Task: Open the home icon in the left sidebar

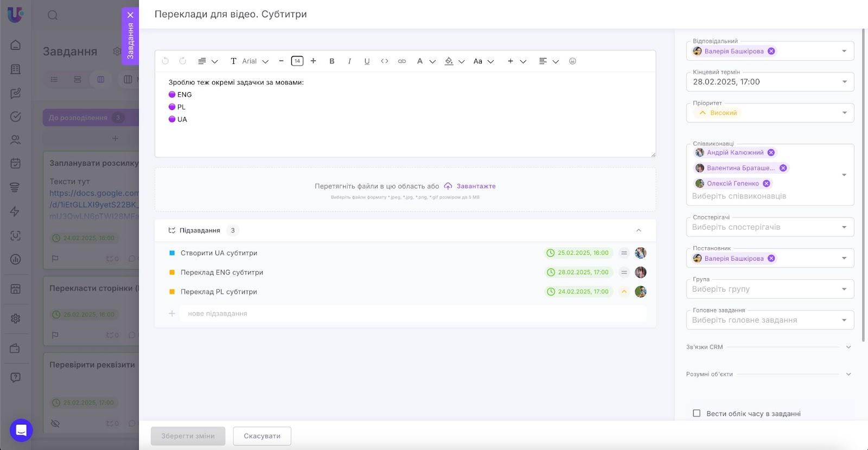Action: (x=16, y=44)
